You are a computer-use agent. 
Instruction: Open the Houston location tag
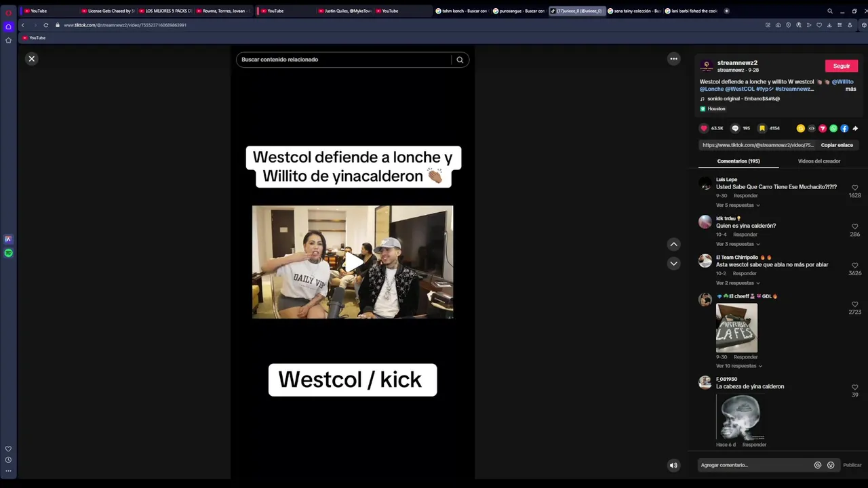[716, 108]
